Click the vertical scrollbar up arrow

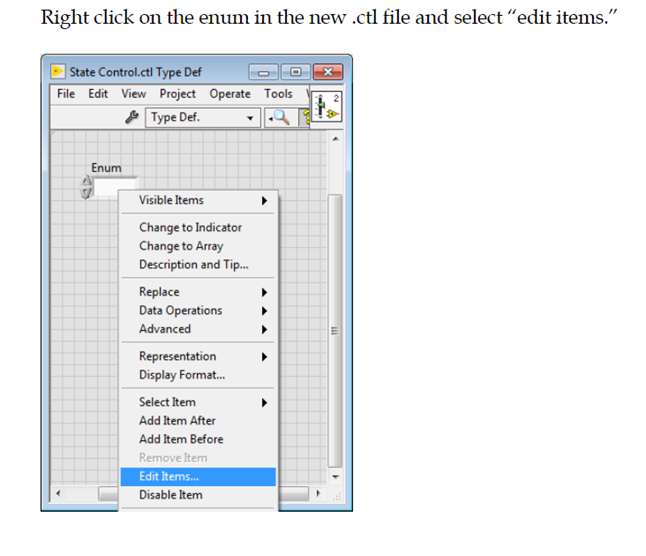click(335, 139)
